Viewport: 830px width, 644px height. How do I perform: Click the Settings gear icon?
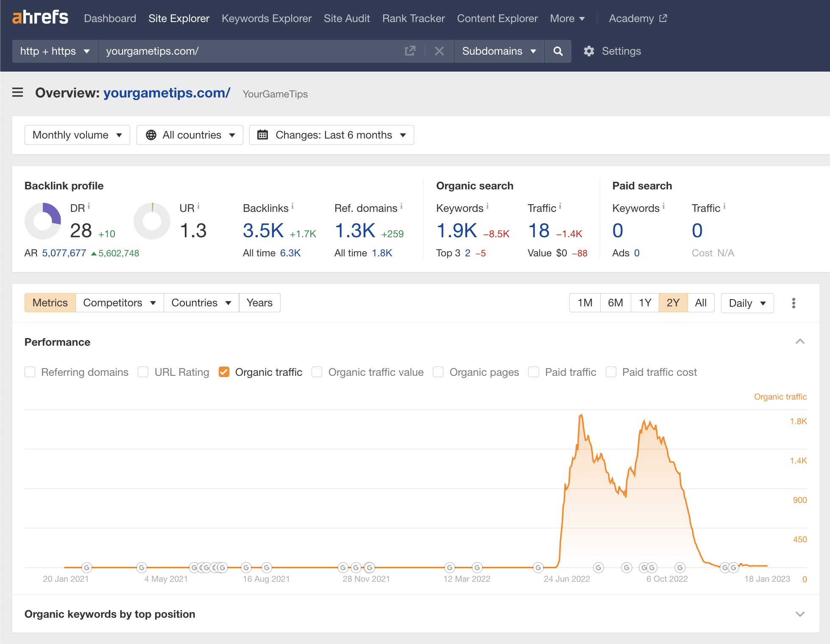[589, 51]
